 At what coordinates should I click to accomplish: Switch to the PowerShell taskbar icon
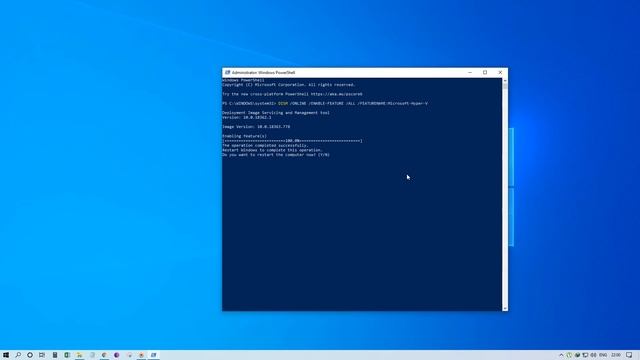(153, 355)
